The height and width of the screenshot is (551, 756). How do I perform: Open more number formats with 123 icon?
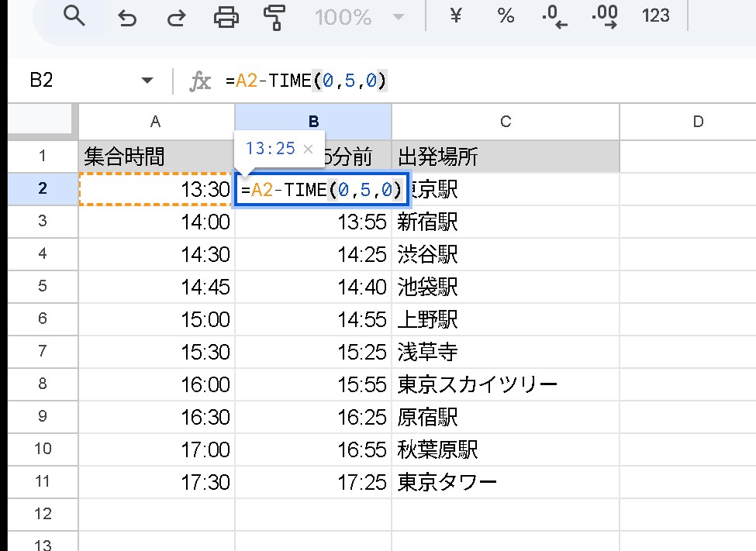point(655,15)
